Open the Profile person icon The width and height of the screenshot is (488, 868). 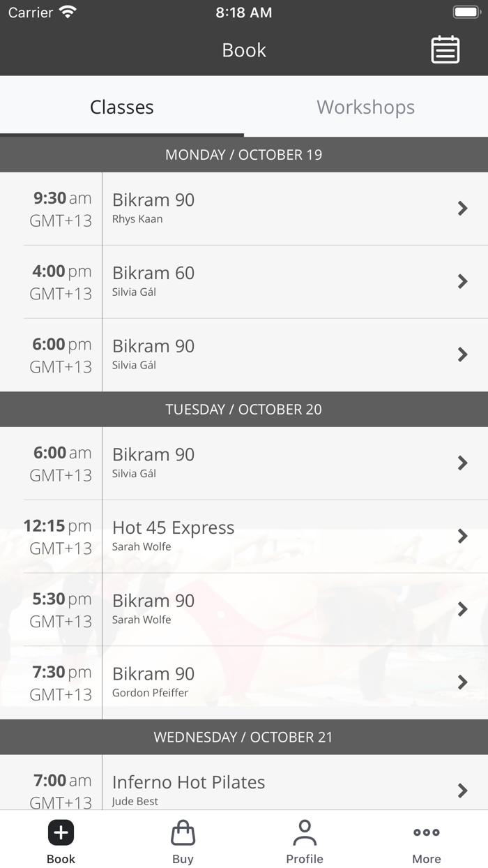(x=305, y=832)
